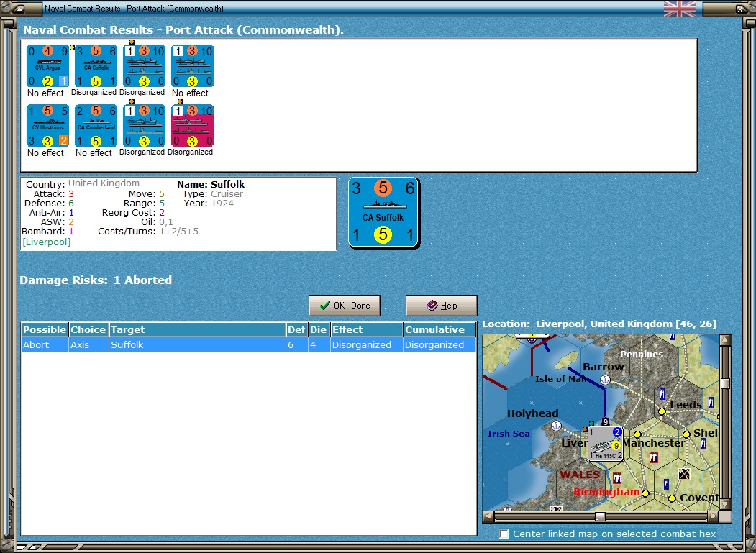The width and height of the screenshot is (756, 553).
Task: Click the large CA Suffolk unit counter
Action: (383, 212)
